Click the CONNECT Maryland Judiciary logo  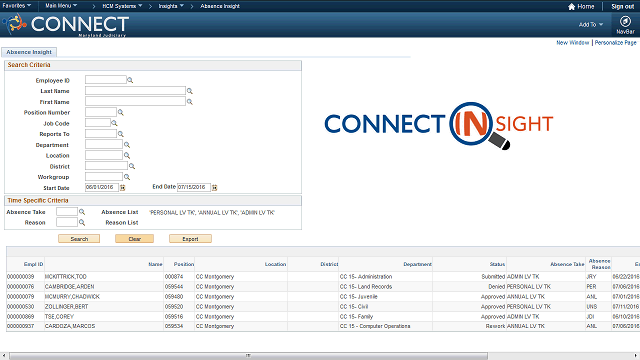[x=67, y=24]
